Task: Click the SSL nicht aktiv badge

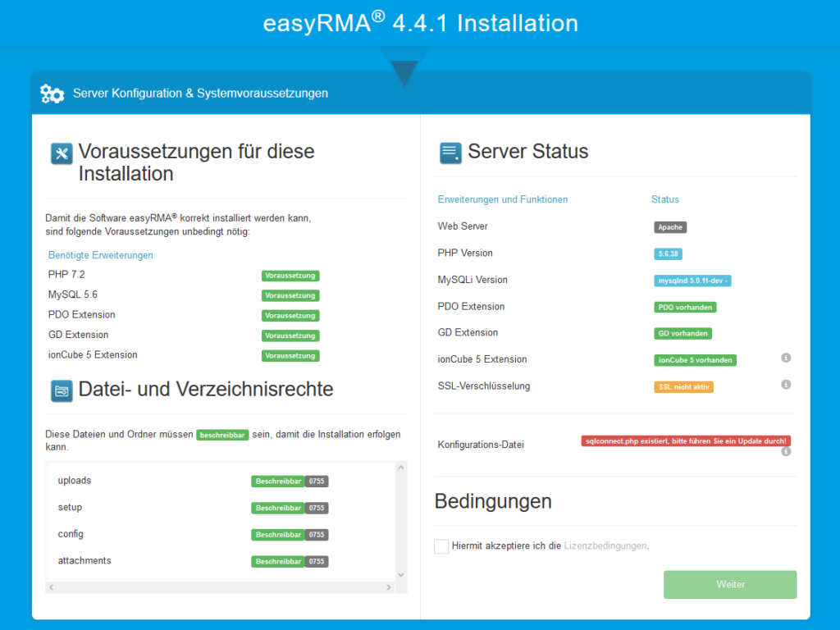Action: [x=683, y=387]
